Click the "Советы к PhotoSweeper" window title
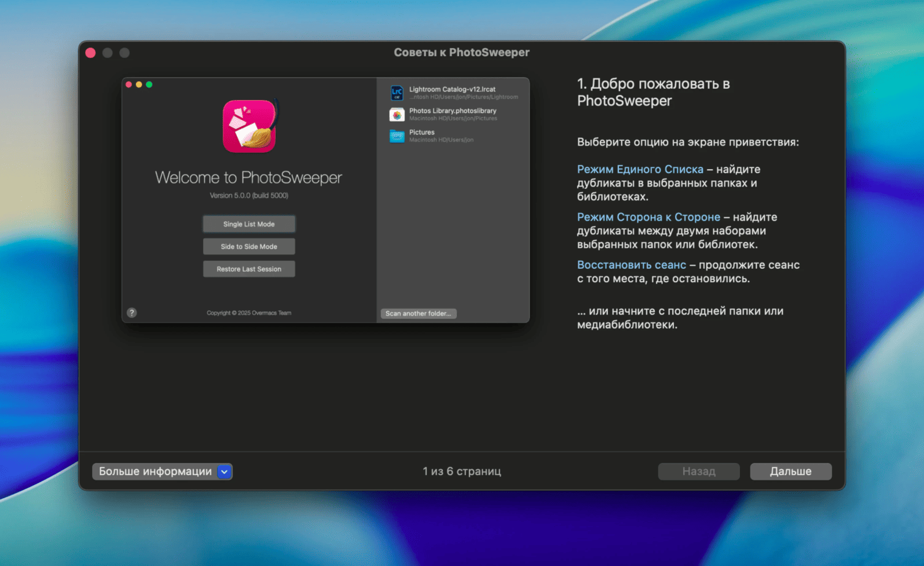The width and height of the screenshot is (924, 566). click(462, 53)
